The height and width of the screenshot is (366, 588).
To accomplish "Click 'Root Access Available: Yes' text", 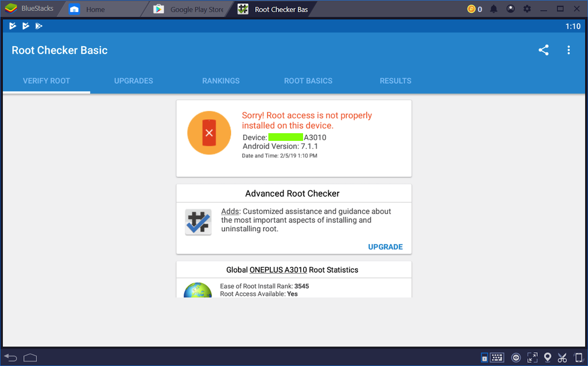I will 259,294.
